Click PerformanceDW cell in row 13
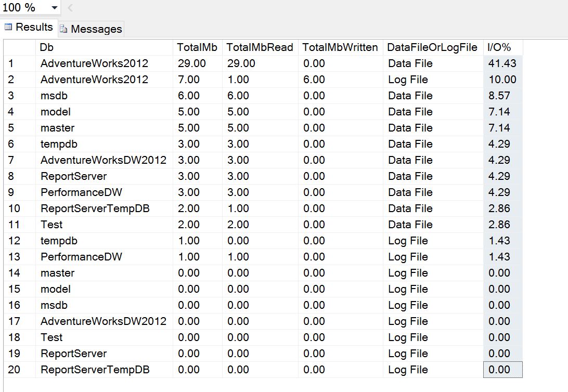 point(105,257)
